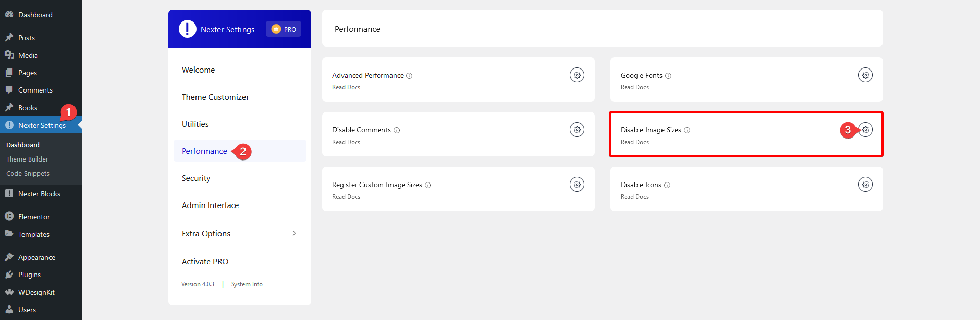Open Read Docs under Disable Image Sizes
Image resolution: width=980 pixels, height=320 pixels.
pos(634,142)
